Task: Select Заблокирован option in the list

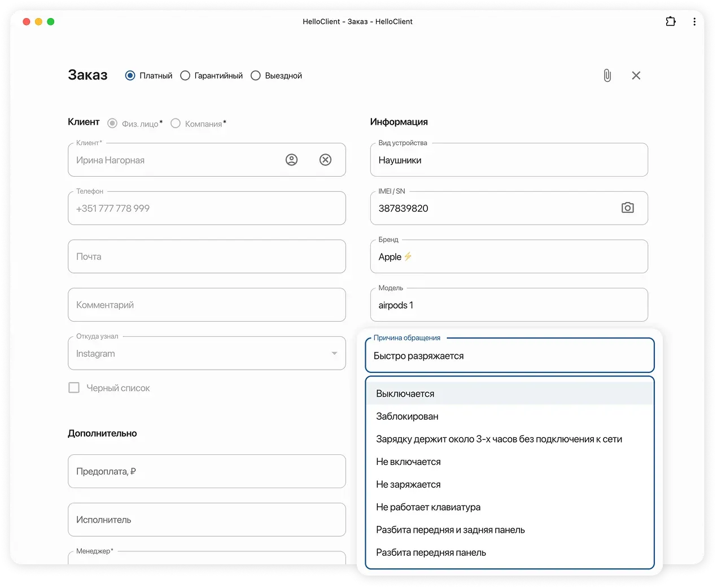Action: pyautogui.click(x=407, y=416)
